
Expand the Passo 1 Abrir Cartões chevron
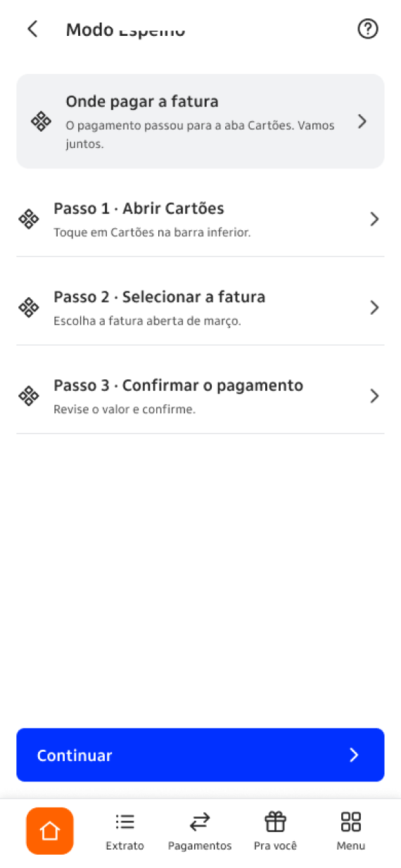pyautogui.click(x=374, y=219)
